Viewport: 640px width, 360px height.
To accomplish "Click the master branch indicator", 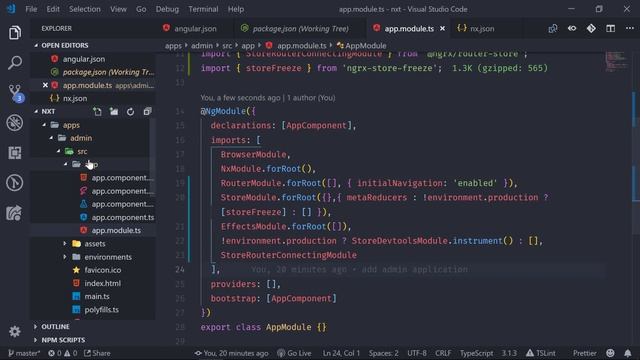I will [x=24, y=353].
